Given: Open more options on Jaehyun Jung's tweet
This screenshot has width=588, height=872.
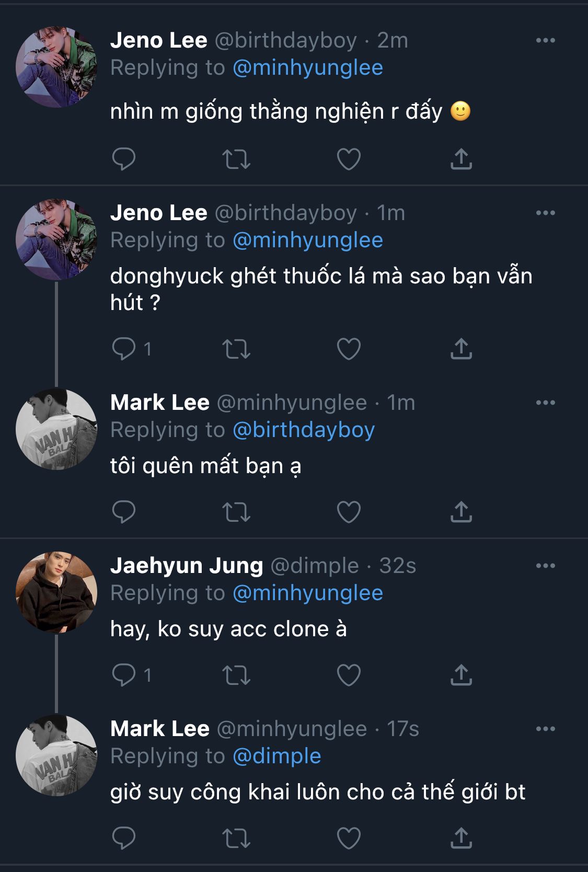Looking at the screenshot, I should point(545,566).
